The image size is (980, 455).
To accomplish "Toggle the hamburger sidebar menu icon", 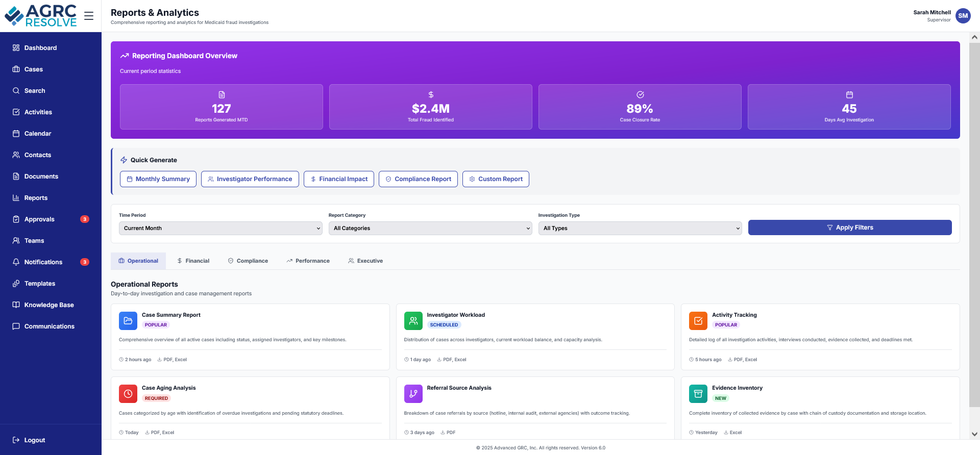I will (x=89, y=16).
